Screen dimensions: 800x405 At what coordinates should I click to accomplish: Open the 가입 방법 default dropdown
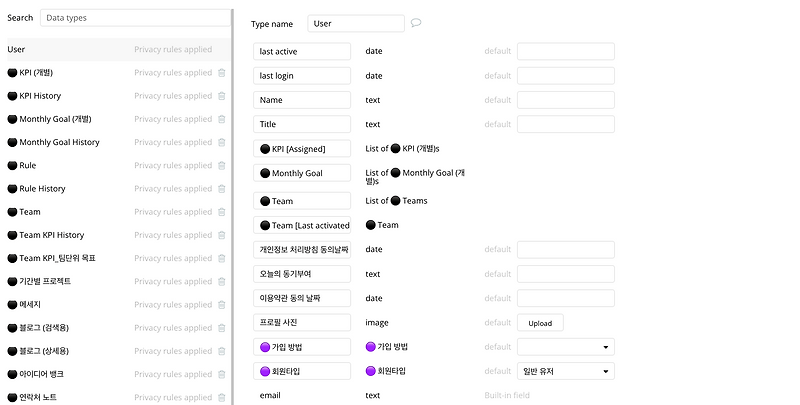coord(566,347)
